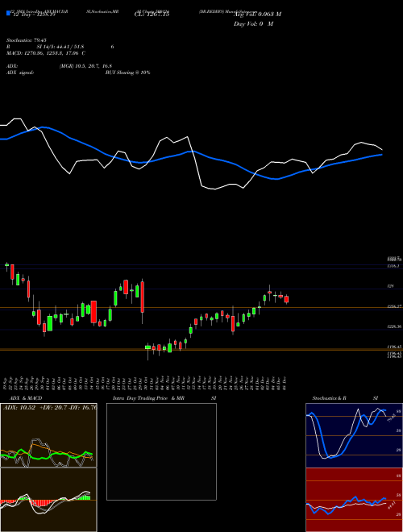Click the end of the blue SMA line
Image resolution: width=403 pixels, height=532 pixels.
(x=381, y=155)
